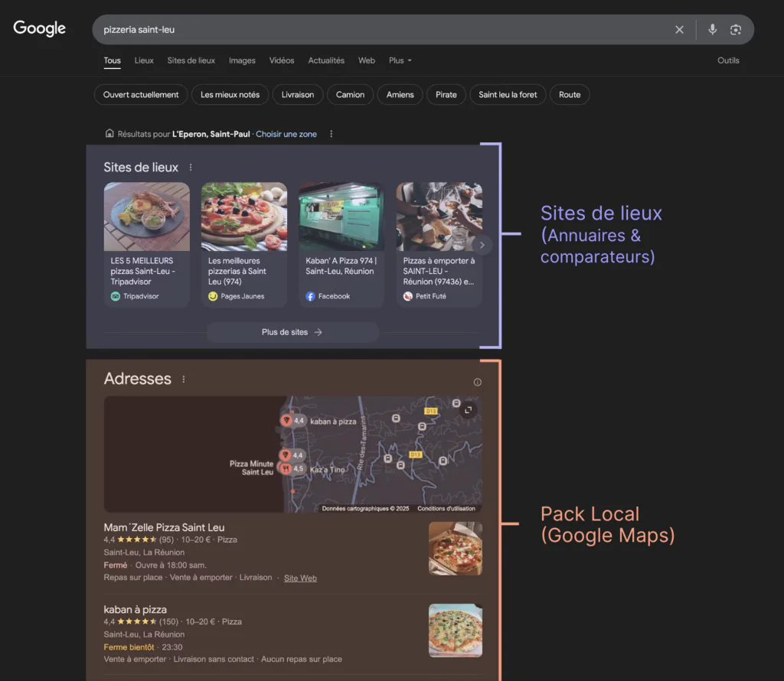Screen dimensions: 784x681
Task: Open the three-dot menu beside Adresses
Action: point(184,380)
